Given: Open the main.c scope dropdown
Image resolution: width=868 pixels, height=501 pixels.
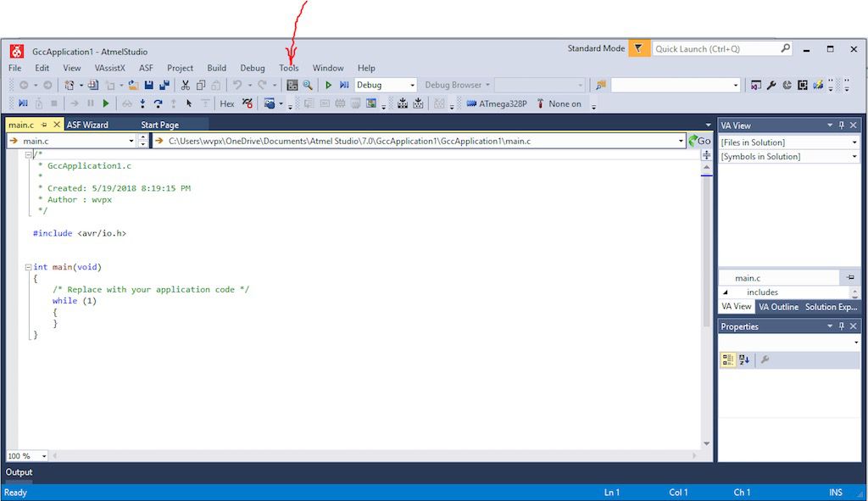Looking at the screenshot, I should pos(131,142).
